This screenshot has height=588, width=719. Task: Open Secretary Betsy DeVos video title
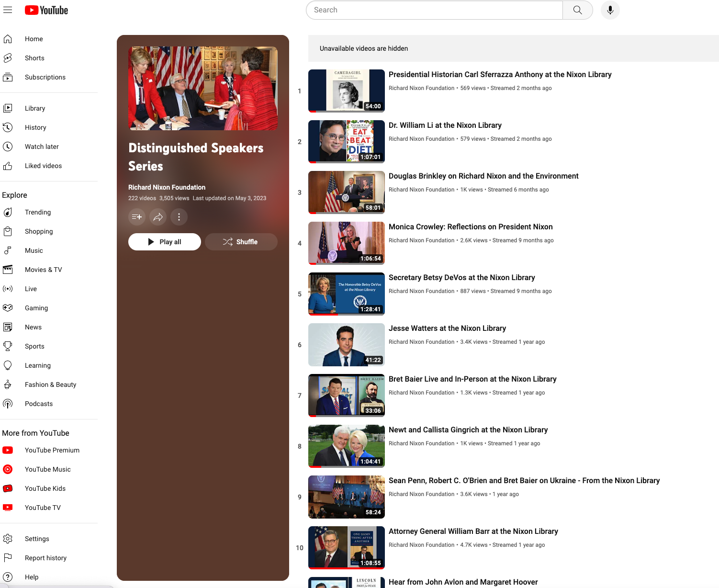click(x=461, y=278)
